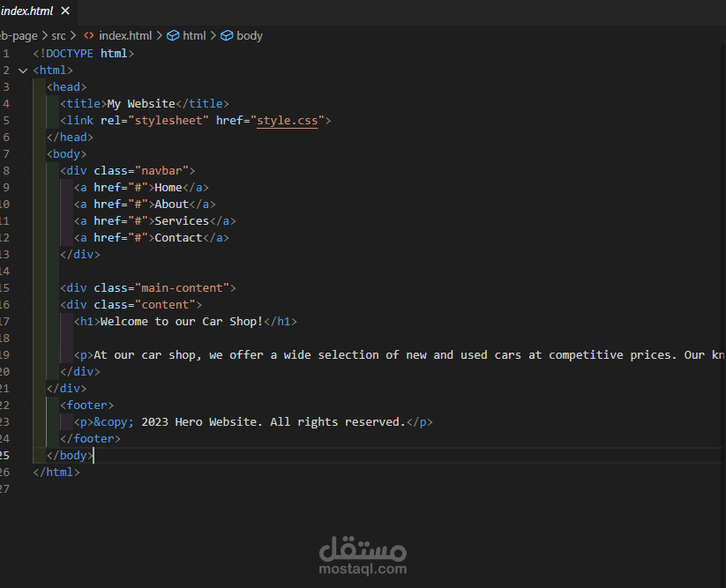Click line number 22 in the gutter
Image resolution: width=726 pixels, height=588 pixels.
[5, 406]
